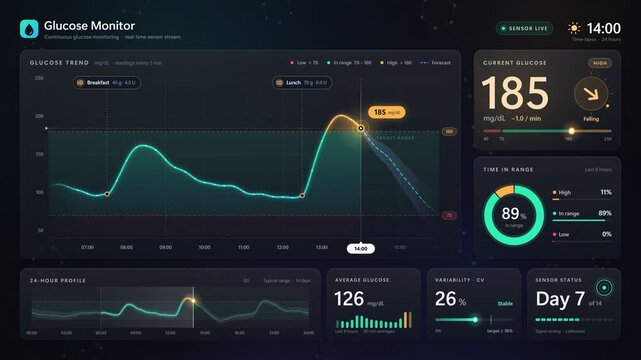The image size is (641, 360).
Task: Click the 126 average glucose value
Action: [x=349, y=299]
